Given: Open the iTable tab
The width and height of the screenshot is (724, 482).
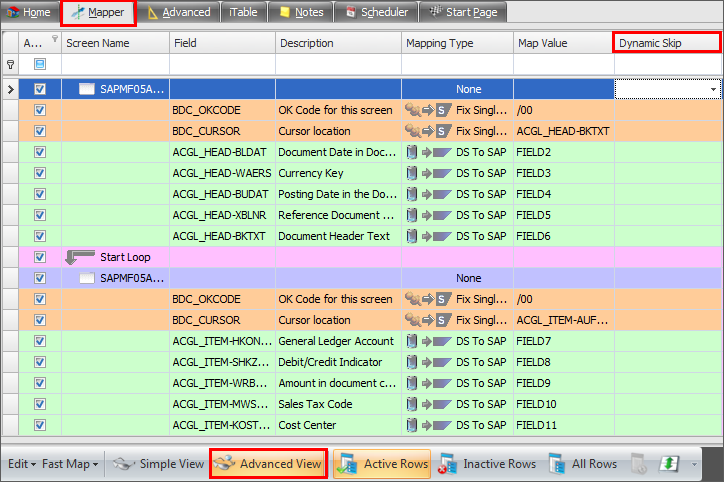Looking at the screenshot, I should (x=243, y=12).
